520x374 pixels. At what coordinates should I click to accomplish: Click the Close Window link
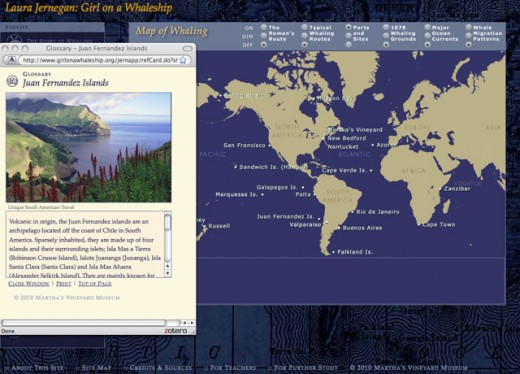(x=29, y=284)
